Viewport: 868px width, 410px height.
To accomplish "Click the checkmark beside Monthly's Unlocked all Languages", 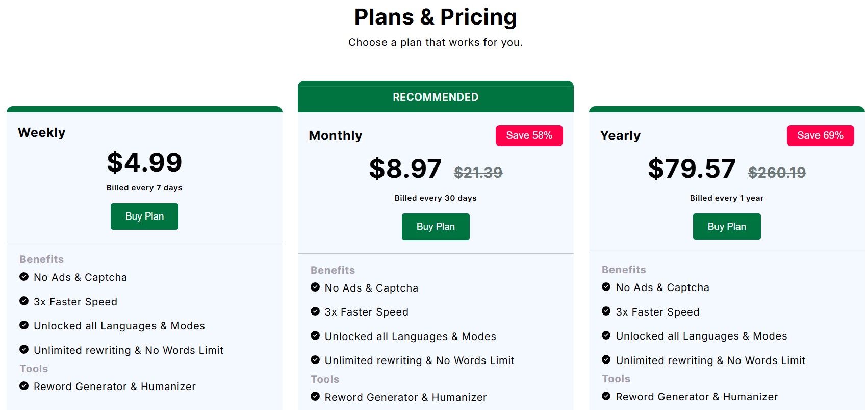I will [x=315, y=336].
